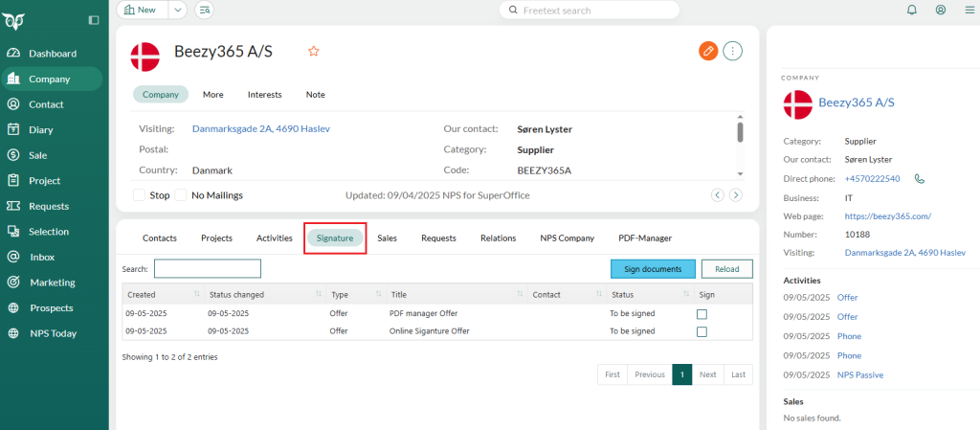The image size is (980, 430).
Task: Open Dashboard from the sidebar
Action: pyautogui.click(x=52, y=54)
